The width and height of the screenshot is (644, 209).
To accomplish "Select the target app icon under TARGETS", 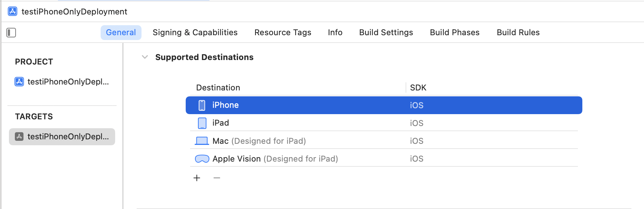I will pos(19,136).
